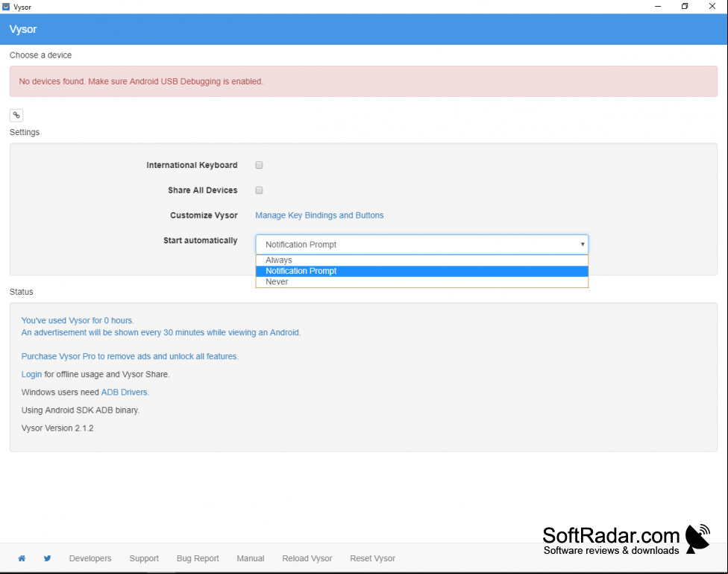The image size is (728, 574).
Task: Pick the Never option
Action: pos(421,281)
